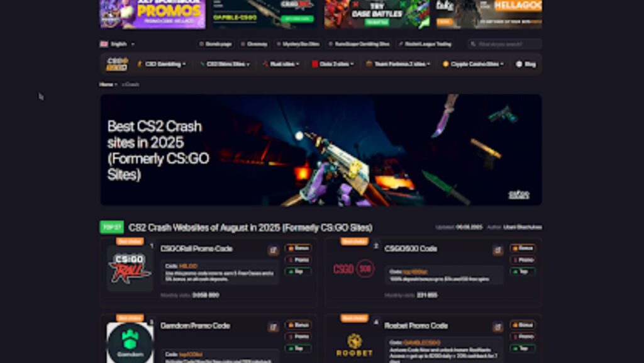Expand the Crypto Casino Sites menu
Screen dimensions: 644x363
(x=473, y=64)
